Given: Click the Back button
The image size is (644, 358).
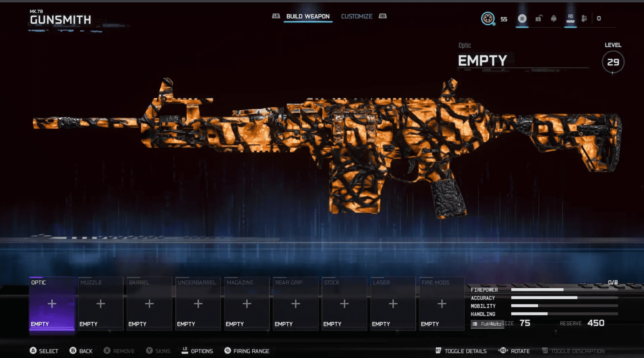Looking at the screenshot, I should point(81,351).
